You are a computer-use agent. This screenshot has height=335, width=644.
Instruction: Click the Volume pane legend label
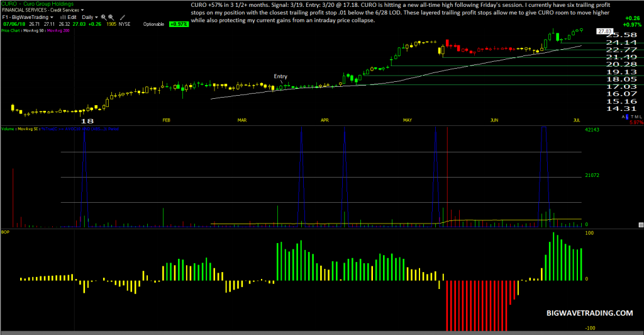coord(8,129)
